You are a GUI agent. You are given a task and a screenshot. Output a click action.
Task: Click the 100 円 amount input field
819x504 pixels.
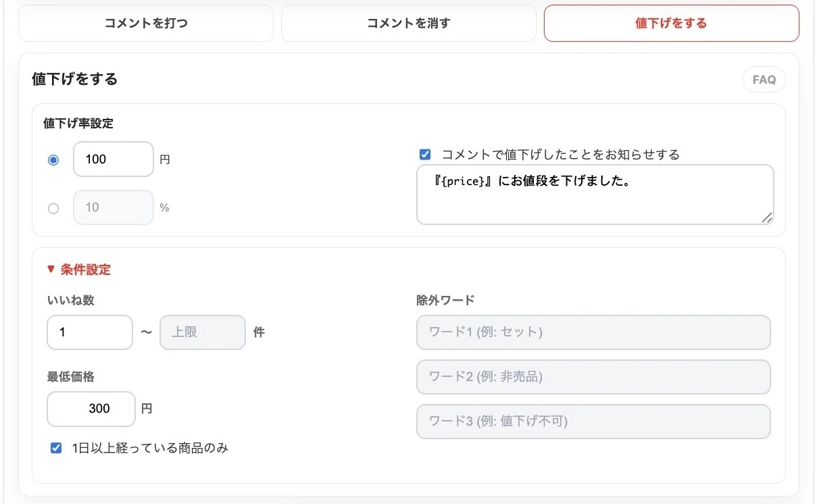[114, 159]
